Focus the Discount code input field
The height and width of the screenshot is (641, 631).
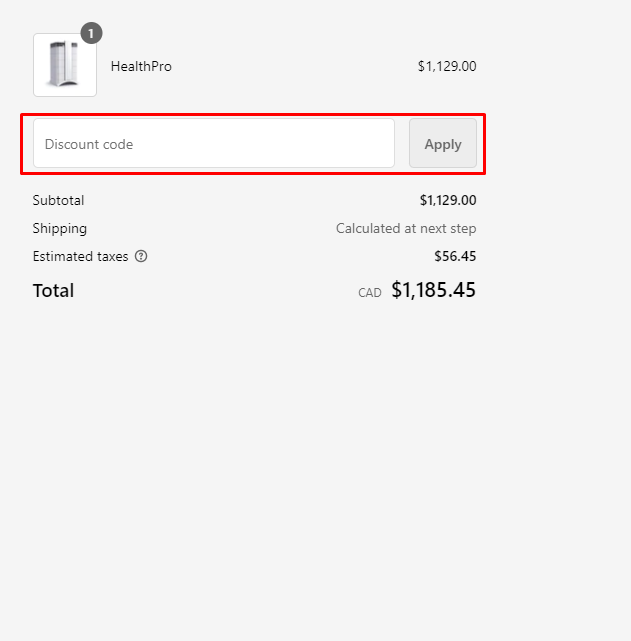tap(214, 144)
